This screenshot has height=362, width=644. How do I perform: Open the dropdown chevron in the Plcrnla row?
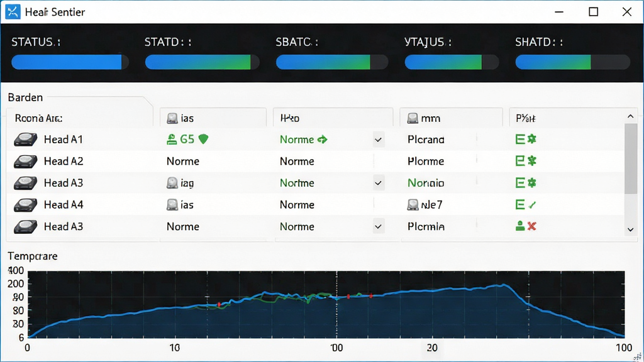click(x=378, y=226)
